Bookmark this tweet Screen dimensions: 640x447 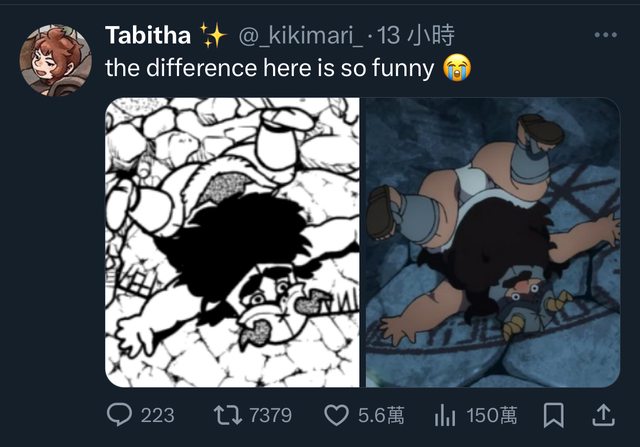556,414
